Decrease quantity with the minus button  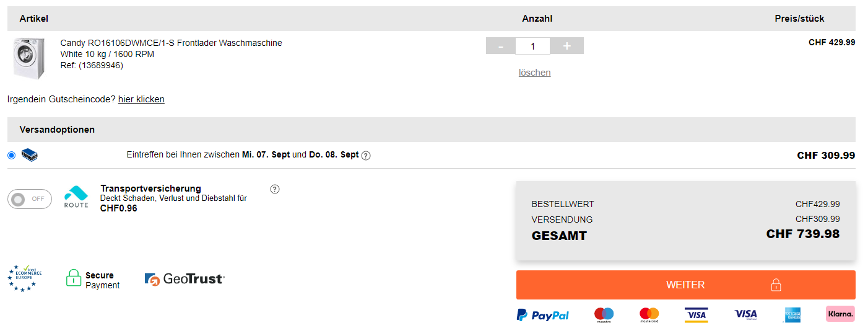pyautogui.click(x=501, y=46)
